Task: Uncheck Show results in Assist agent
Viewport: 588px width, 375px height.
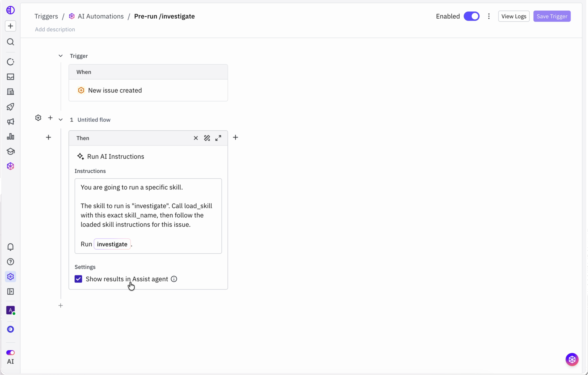Action: click(x=78, y=279)
